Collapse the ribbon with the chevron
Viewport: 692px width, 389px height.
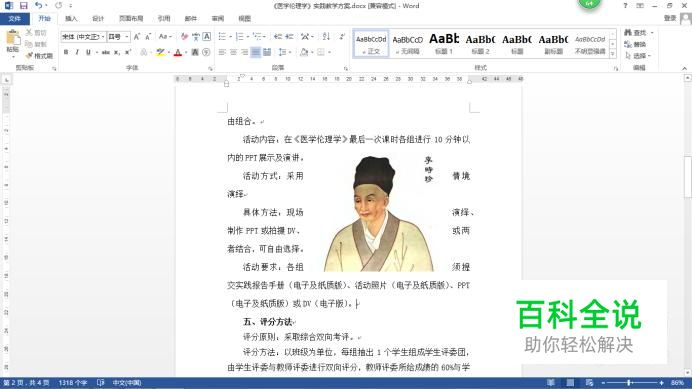click(684, 68)
